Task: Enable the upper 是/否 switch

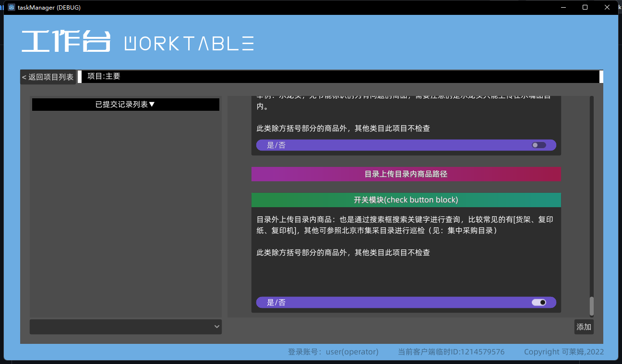Action: [538, 145]
